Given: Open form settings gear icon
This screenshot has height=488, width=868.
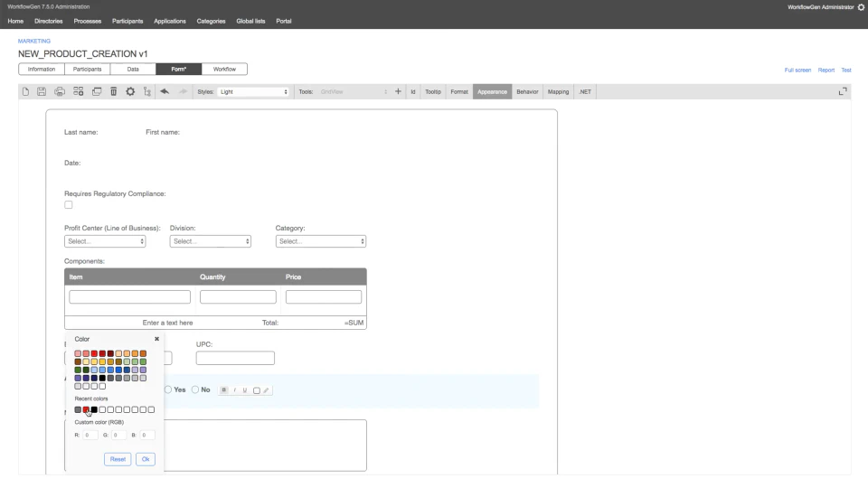Looking at the screenshot, I should tap(130, 92).
